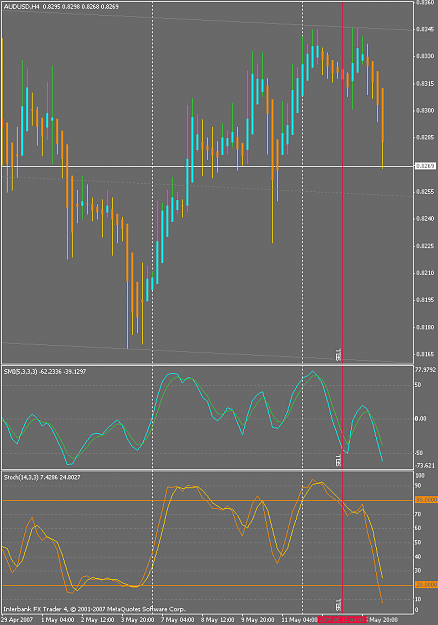Click the orange 80.0000 level label
Viewport: 438px width, 625px height.
coord(426,500)
